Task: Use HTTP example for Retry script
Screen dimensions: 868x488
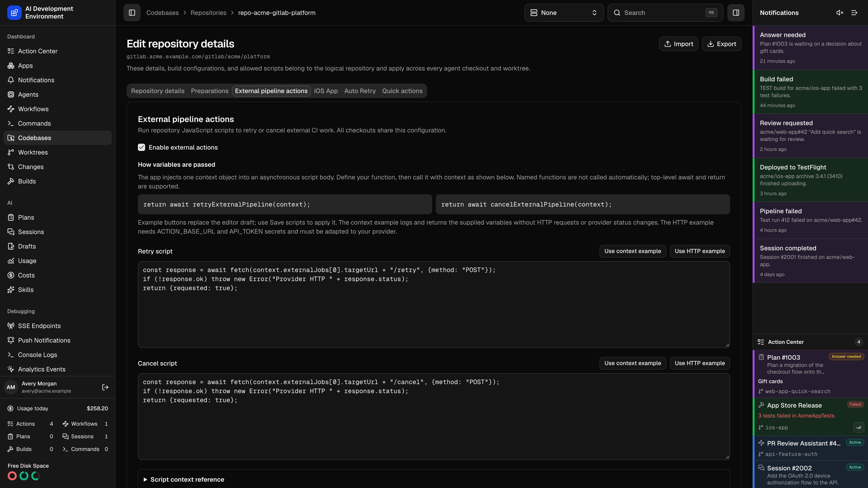Action: pyautogui.click(x=700, y=251)
